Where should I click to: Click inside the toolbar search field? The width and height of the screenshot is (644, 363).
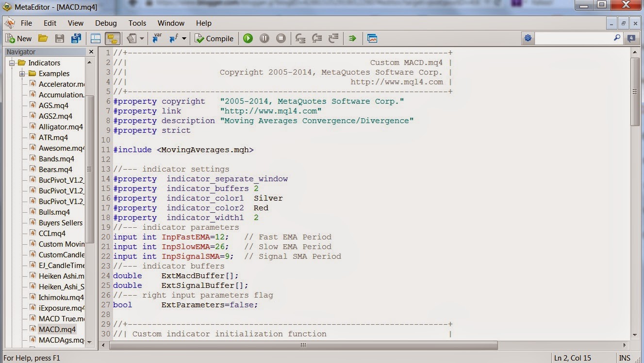(573, 38)
